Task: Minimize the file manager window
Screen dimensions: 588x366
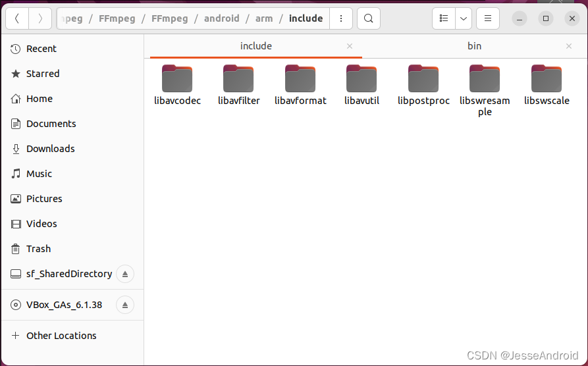Action: pos(520,18)
